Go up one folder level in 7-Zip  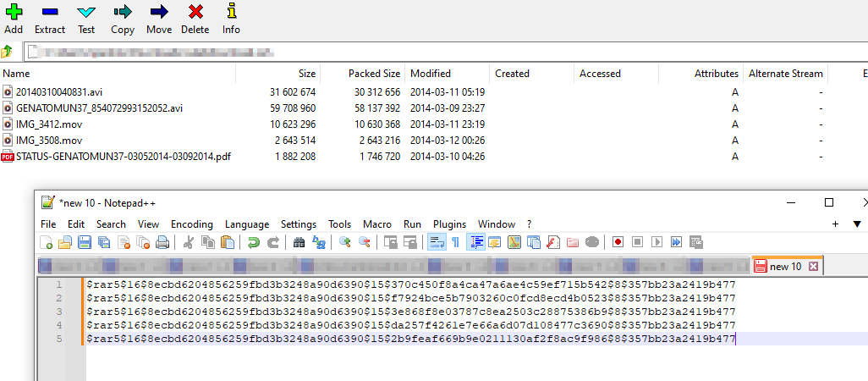(7, 52)
